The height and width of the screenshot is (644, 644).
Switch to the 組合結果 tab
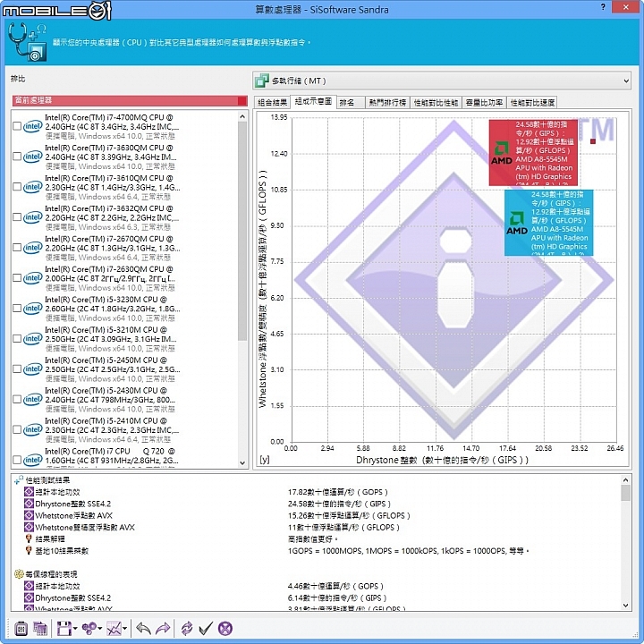272,103
